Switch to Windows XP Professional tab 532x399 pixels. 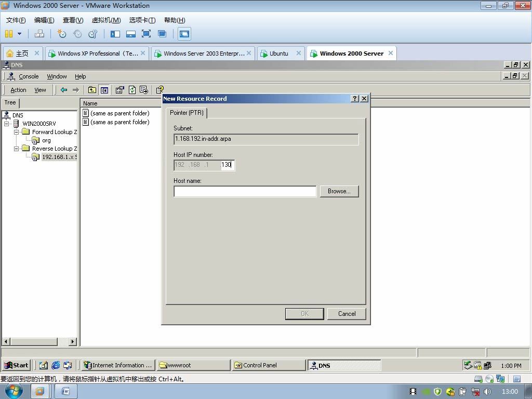(97, 54)
